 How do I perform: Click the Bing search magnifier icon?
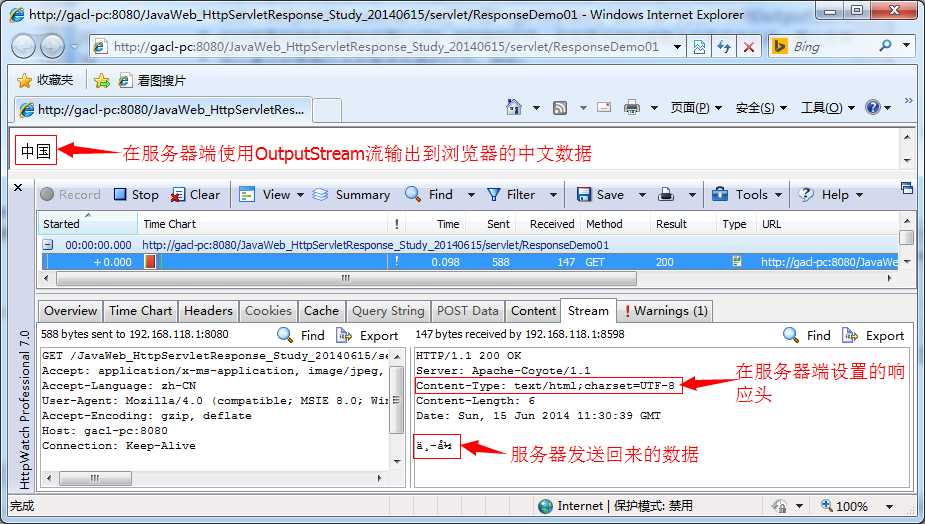point(885,45)
